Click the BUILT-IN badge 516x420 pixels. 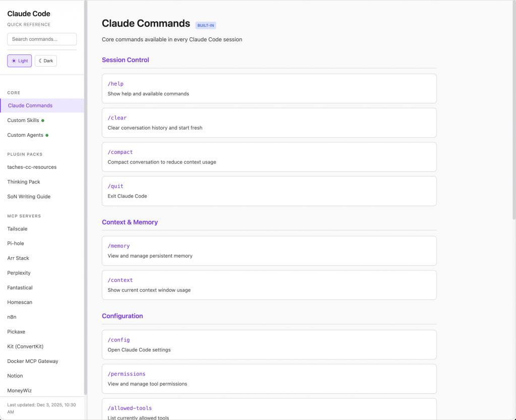point(206,25)
